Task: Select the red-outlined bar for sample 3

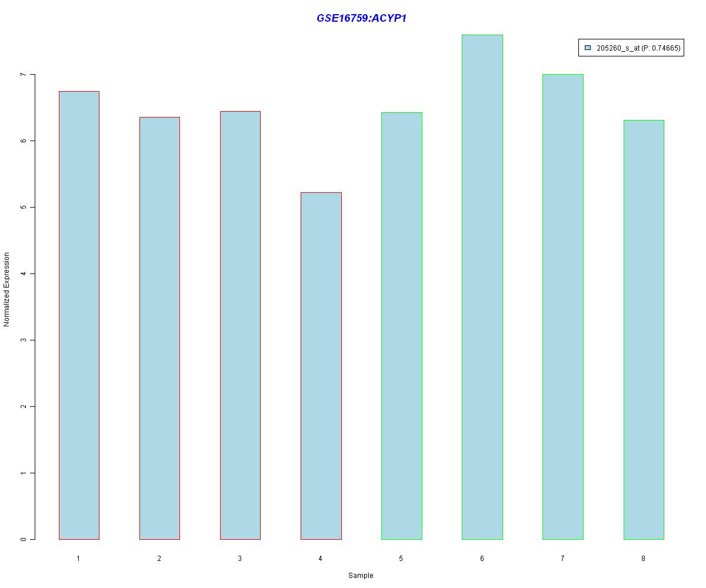Action: [x=240, y=325]
